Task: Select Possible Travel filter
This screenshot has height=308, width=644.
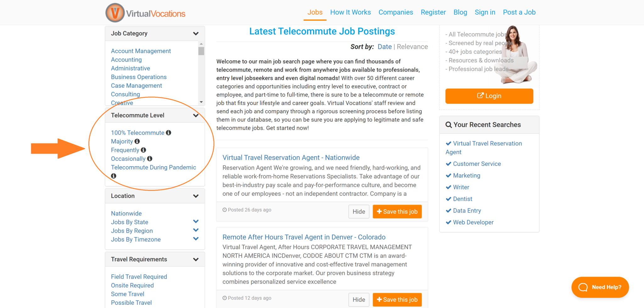Action: [x=131, y=303]
